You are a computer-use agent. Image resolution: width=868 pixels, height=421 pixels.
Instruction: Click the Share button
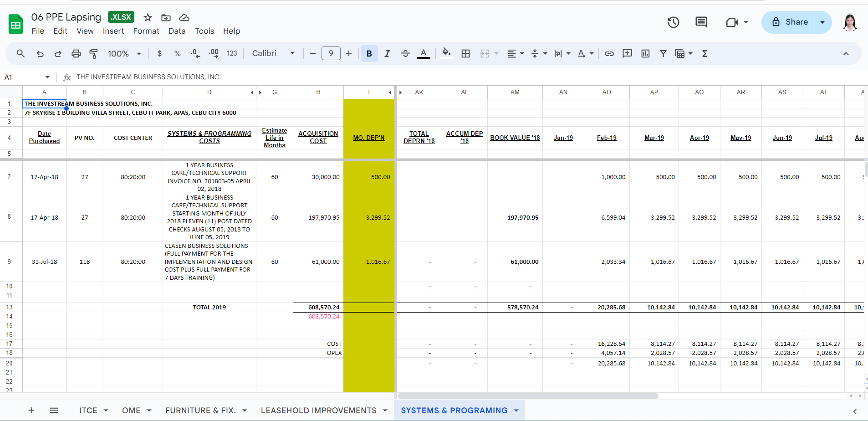coord(789,22)
